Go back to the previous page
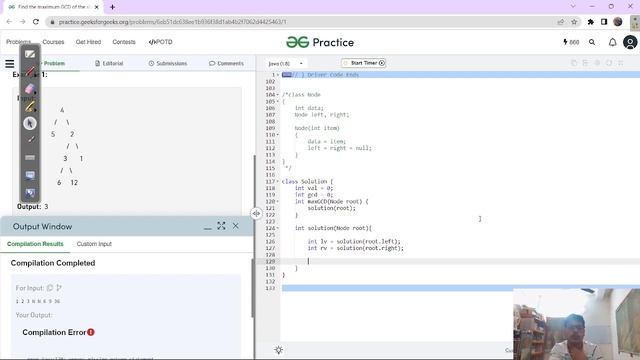Screen dimensions: 640x360 click(9, 22)
